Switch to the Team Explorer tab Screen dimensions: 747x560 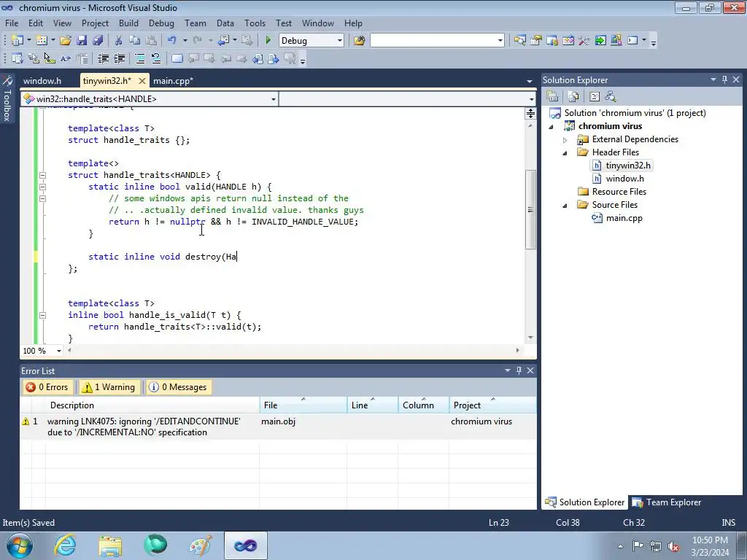point(667,502)
